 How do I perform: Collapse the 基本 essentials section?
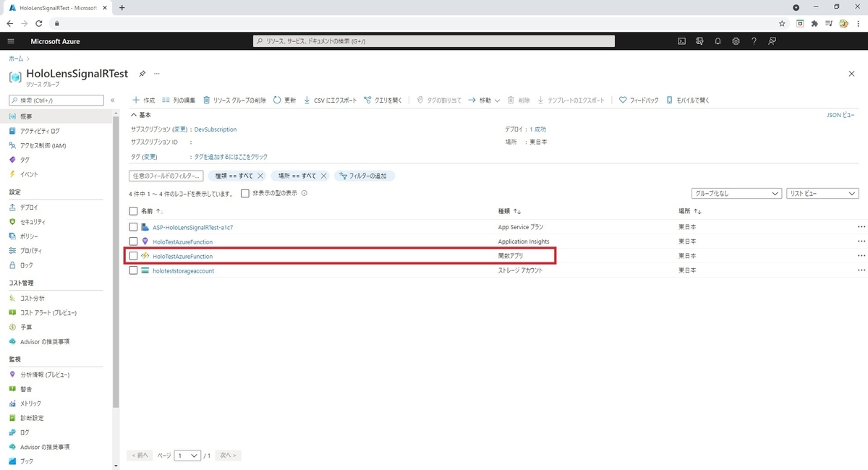click(141, 115)
